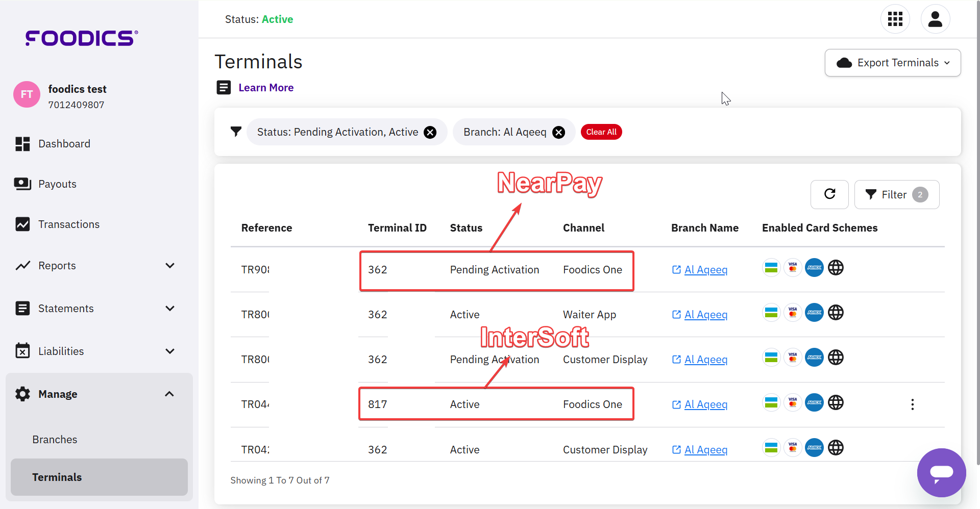Screen dimensions: 980x509
Task: Click the Statements sidebar icon
Action: click(x=22, y=309)
